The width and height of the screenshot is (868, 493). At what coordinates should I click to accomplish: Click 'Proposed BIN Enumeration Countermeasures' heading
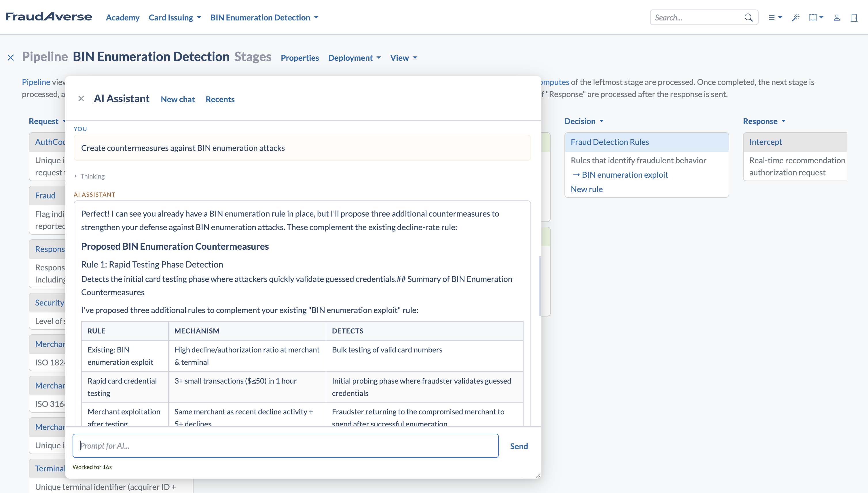tap(175, 246)
